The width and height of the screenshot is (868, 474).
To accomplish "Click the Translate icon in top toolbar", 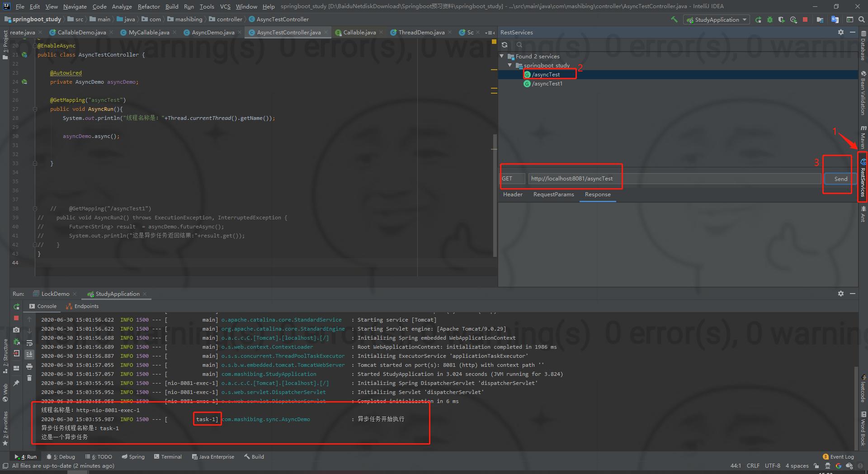I will pos(835,19).
